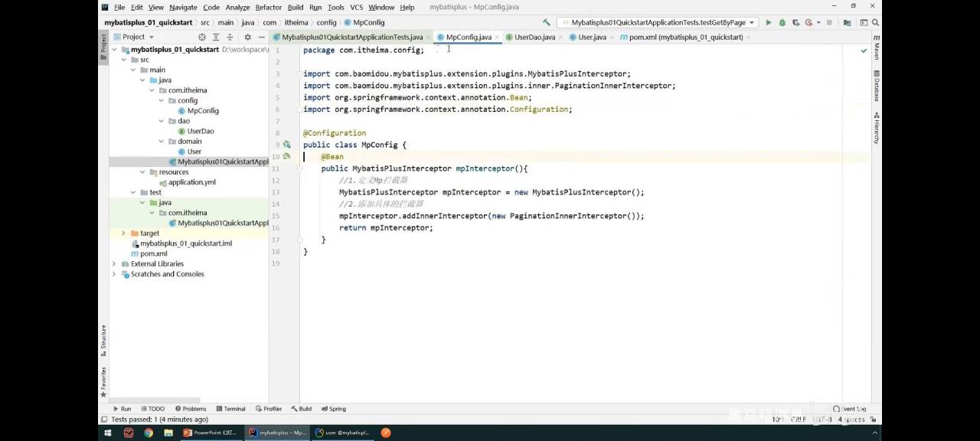Collapse the com.itheima package under main

(152, 90)
